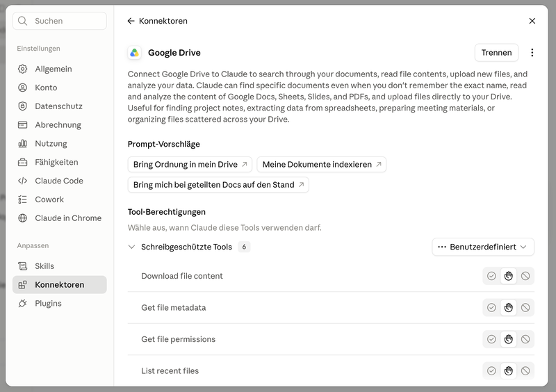Open the Google Drive more options menu
The image size is (556, 392).
[532, 53]
